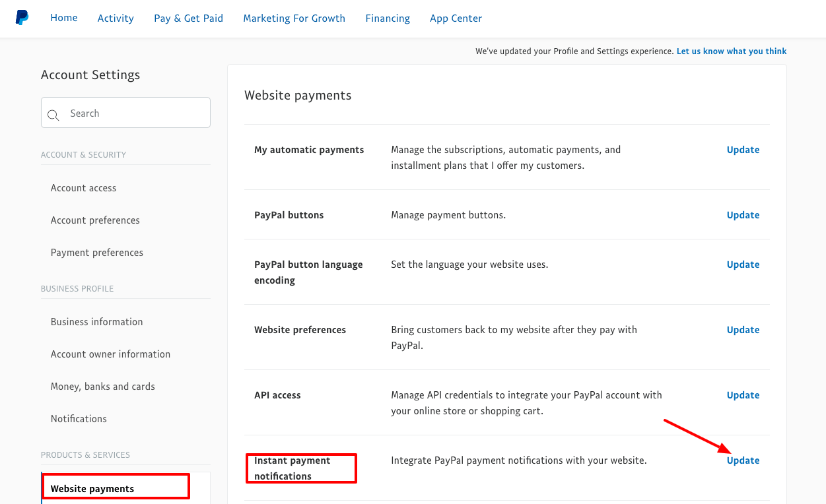Open Payment preferences settings
The image size is (826, 504).
click(96, 252)
